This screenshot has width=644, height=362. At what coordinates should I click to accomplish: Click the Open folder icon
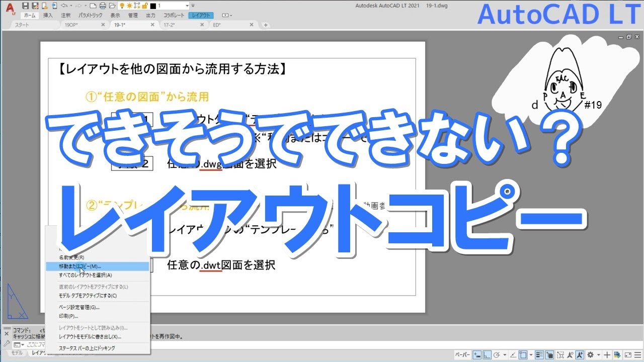[x=112, y=6]
